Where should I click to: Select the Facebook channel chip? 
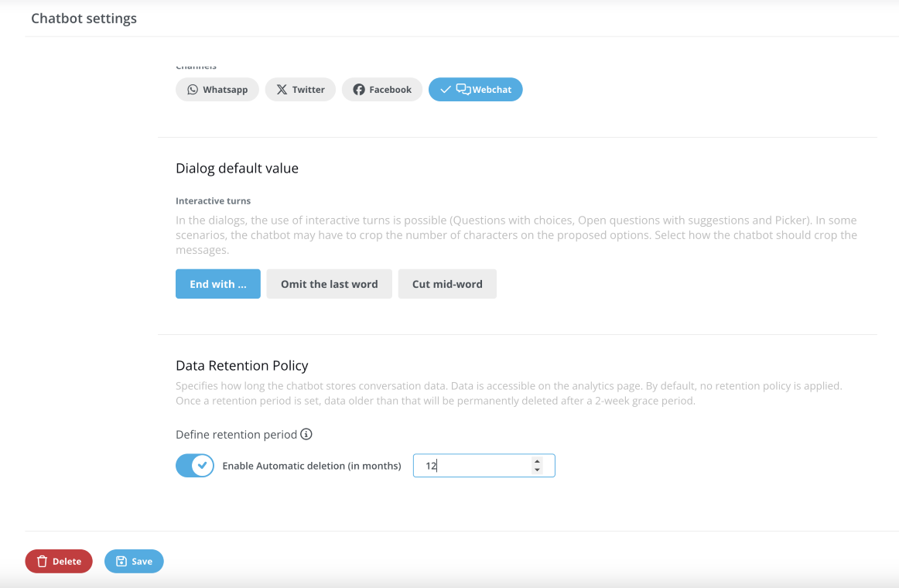pyautogui.click(x=382, y=90)
